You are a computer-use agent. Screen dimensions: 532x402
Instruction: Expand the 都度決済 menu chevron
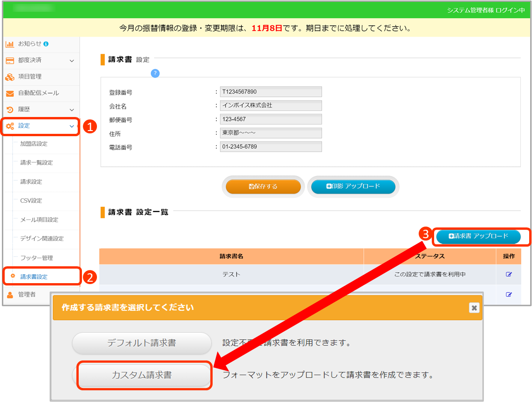(x=72, y=60)
